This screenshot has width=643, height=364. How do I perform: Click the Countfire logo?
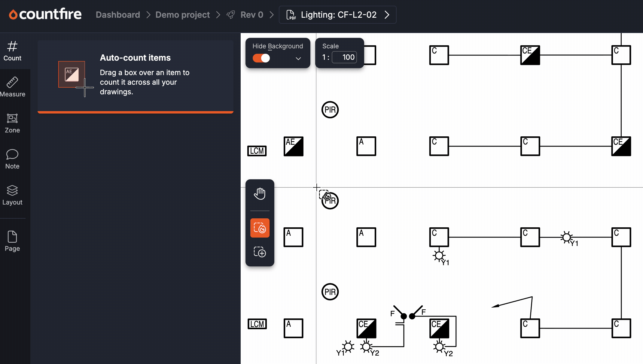point(45,14)
